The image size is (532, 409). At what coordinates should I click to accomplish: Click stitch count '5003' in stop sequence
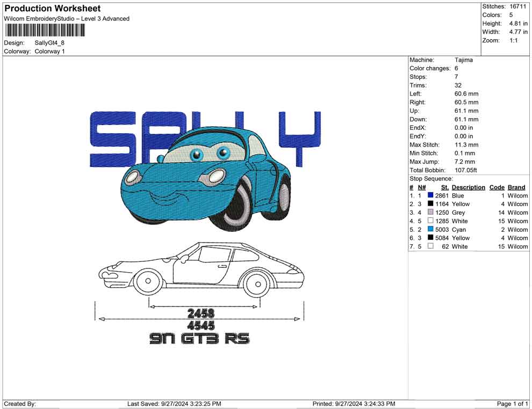[442, 229]
